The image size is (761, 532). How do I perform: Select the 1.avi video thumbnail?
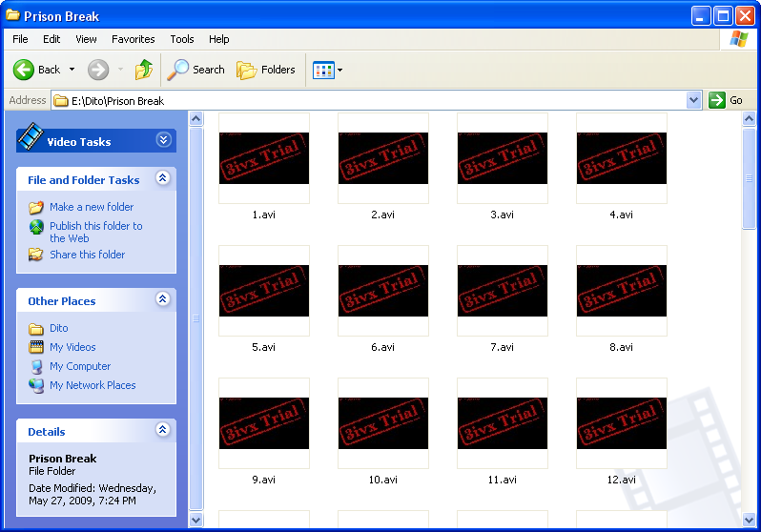pos(264,158)
